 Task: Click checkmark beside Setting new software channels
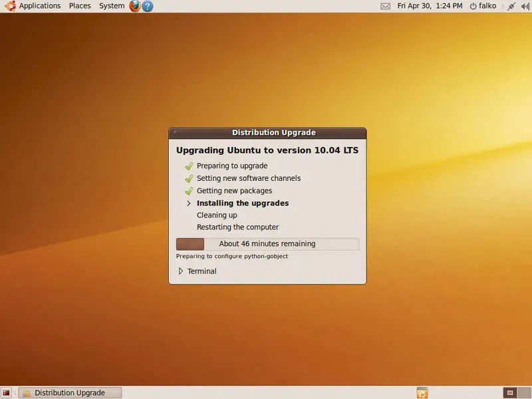coord(189,178)
